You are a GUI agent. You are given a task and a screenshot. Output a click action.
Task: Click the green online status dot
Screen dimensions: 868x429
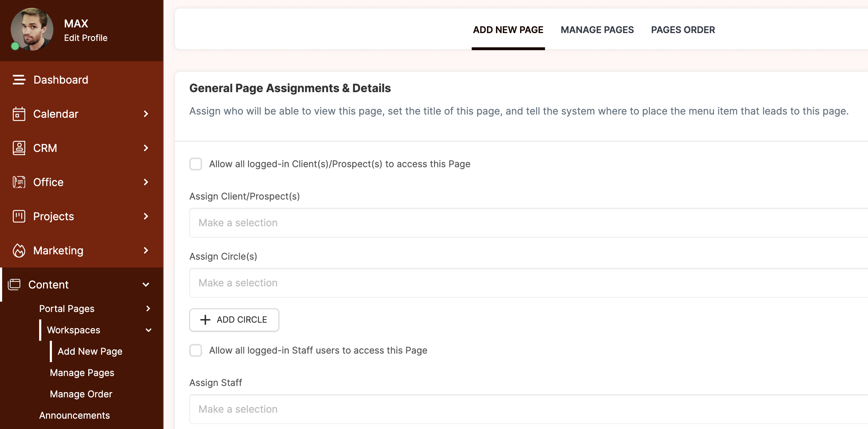(x=15, y=46)
